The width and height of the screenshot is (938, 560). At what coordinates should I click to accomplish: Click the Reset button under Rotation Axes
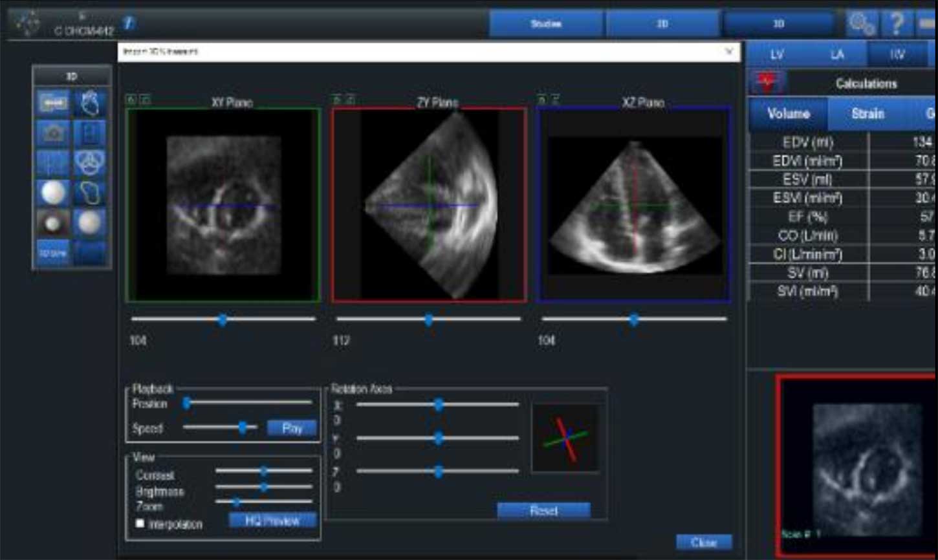543,511
